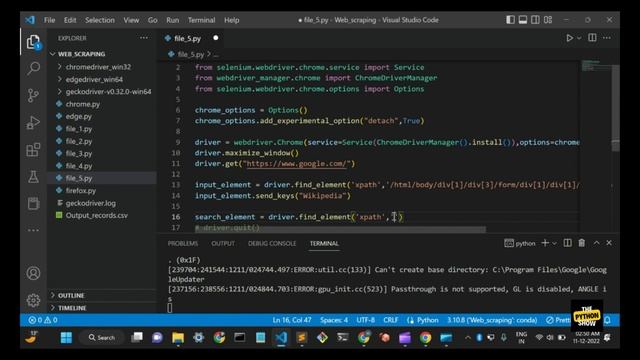Split the terminal panel
The height and width of the screenshot is (360, 640).
[x=567, y=243]
